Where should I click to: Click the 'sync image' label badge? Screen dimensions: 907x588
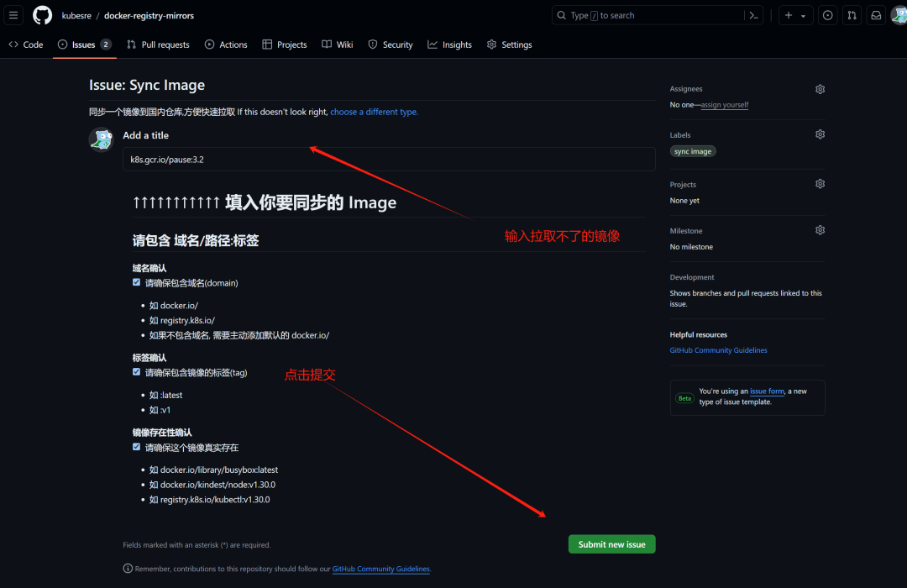(692, 151)
